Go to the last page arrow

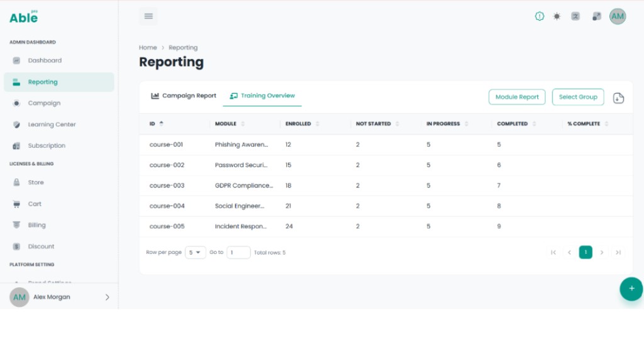618,253
